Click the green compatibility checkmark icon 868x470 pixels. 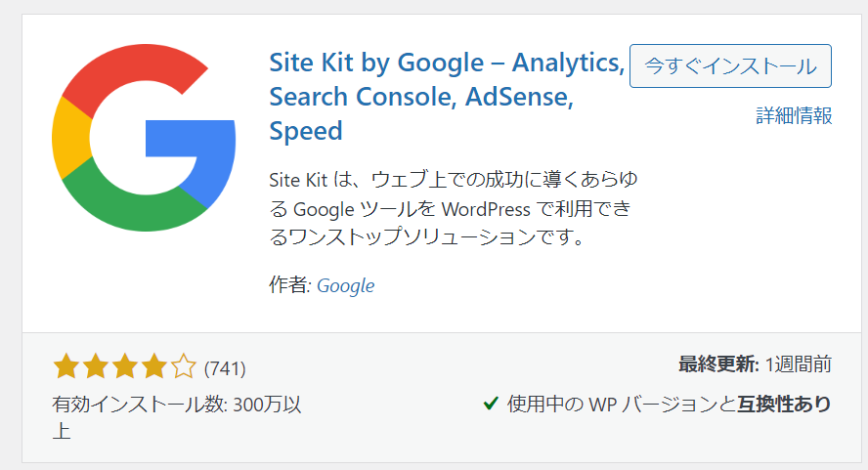492,403
